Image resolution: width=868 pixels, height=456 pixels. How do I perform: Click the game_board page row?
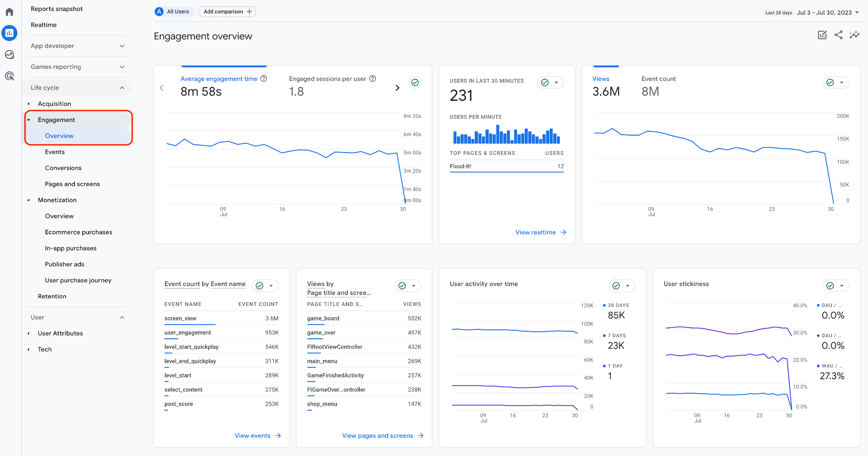point(364,318)
